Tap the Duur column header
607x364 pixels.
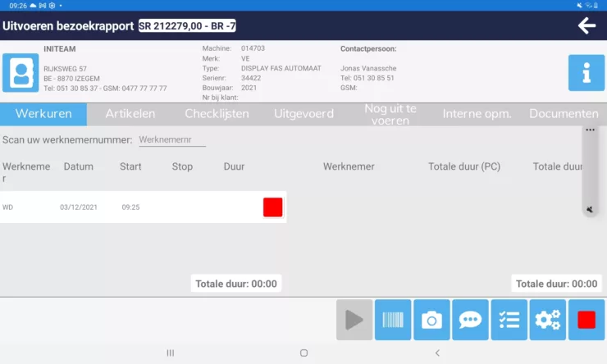pyautogui.click(x=234, y=166)
